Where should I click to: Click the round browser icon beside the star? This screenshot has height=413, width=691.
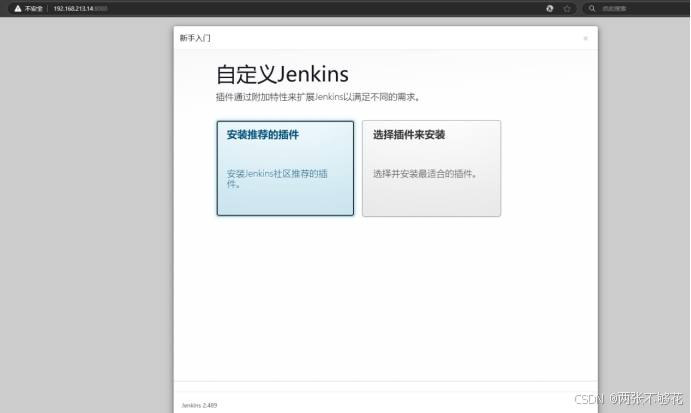click(550, 8)
